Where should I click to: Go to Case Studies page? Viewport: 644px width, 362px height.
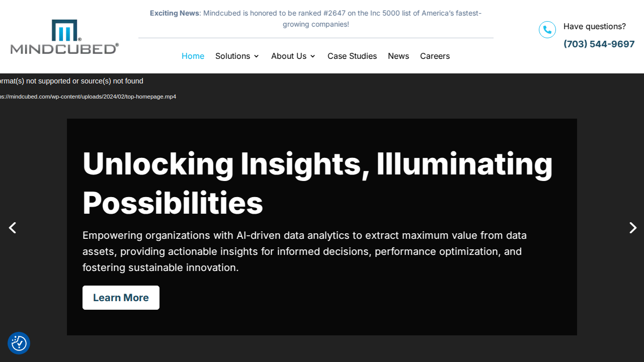[352, 56]
